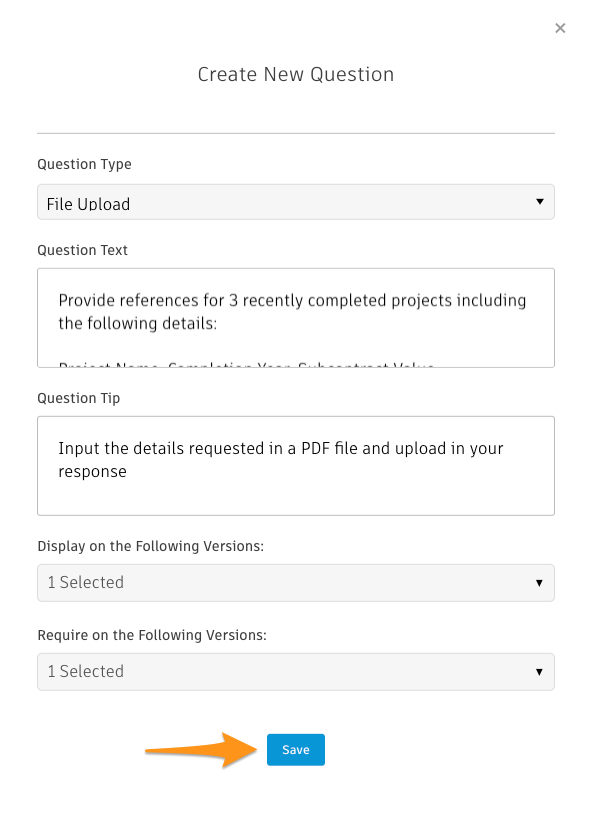The height and width of the screenshot is (822, 594).
Task: Click the Require on the Following Versions label
Action: tap(152, 635)
